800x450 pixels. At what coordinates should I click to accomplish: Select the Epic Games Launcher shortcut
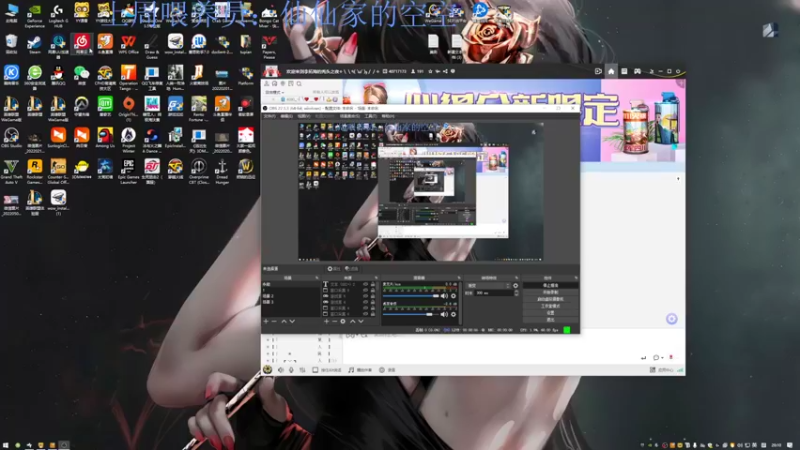pos(128,170)
